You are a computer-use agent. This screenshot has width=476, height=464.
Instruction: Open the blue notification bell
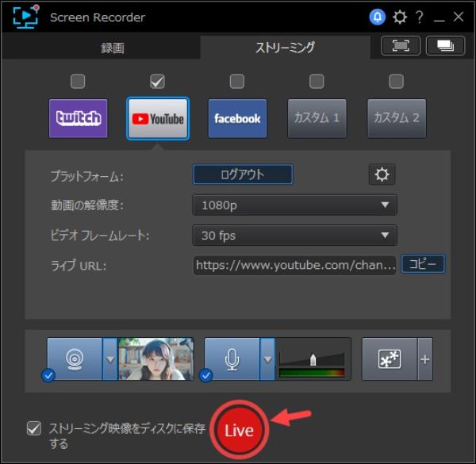(378, 17)
